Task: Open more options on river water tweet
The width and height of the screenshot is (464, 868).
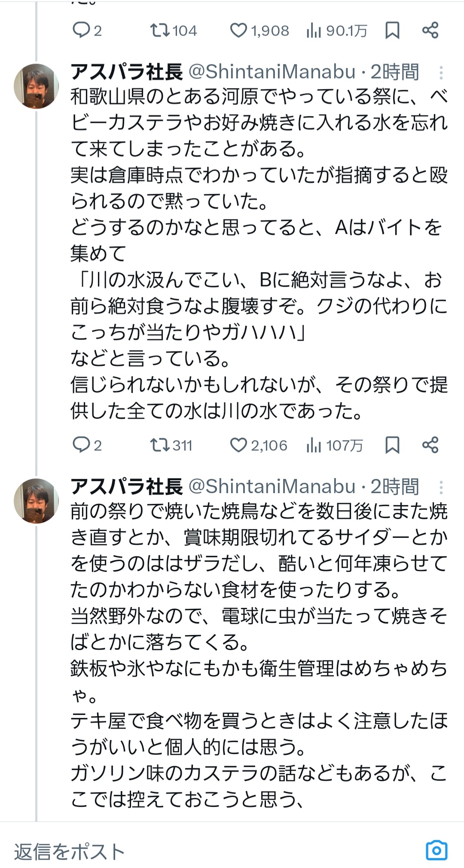Action: [x=441, y=73]
